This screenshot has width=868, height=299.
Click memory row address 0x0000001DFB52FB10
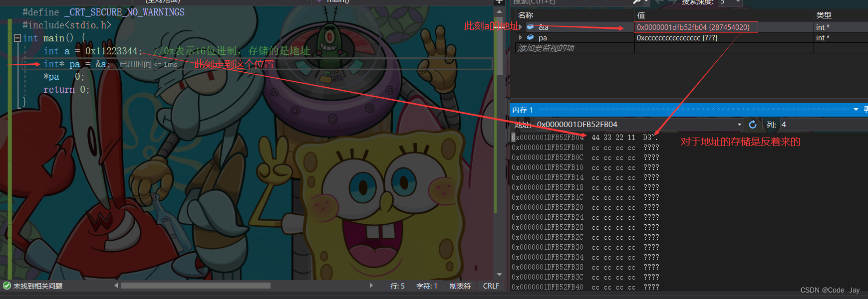(x=548, y=167)
